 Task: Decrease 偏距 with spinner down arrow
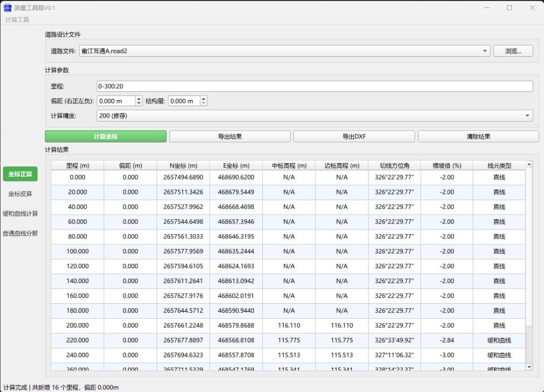click(139, 104)
